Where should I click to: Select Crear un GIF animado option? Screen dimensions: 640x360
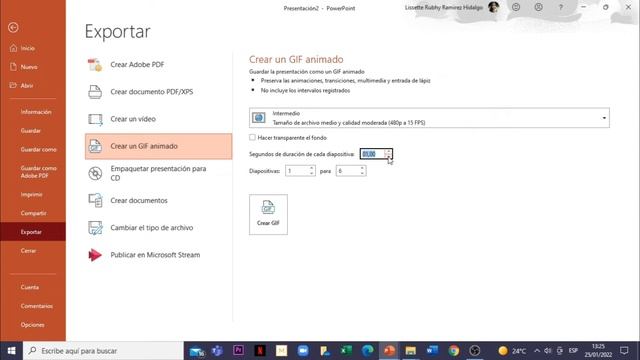[x=158, y=146]
